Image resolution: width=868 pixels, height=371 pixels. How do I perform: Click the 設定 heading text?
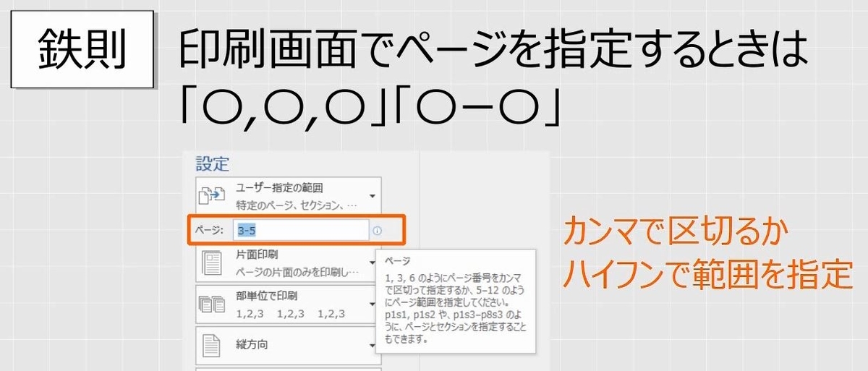pos(212,163)
